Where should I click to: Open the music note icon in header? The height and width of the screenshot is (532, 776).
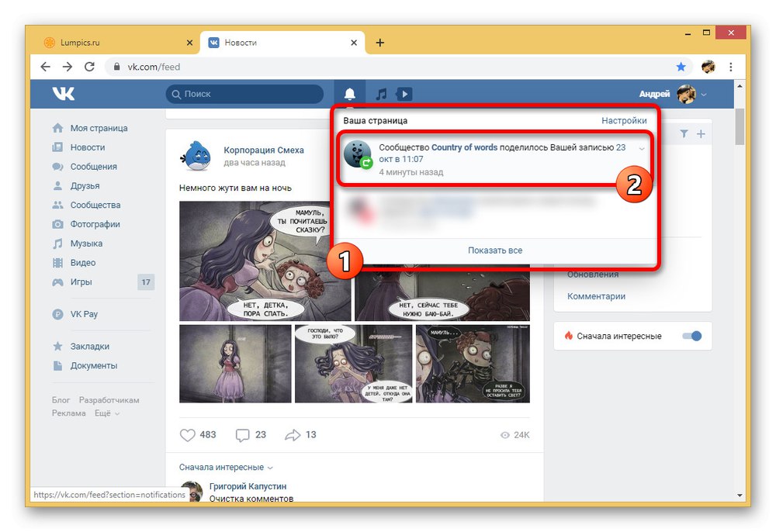(x=381, y=94)
